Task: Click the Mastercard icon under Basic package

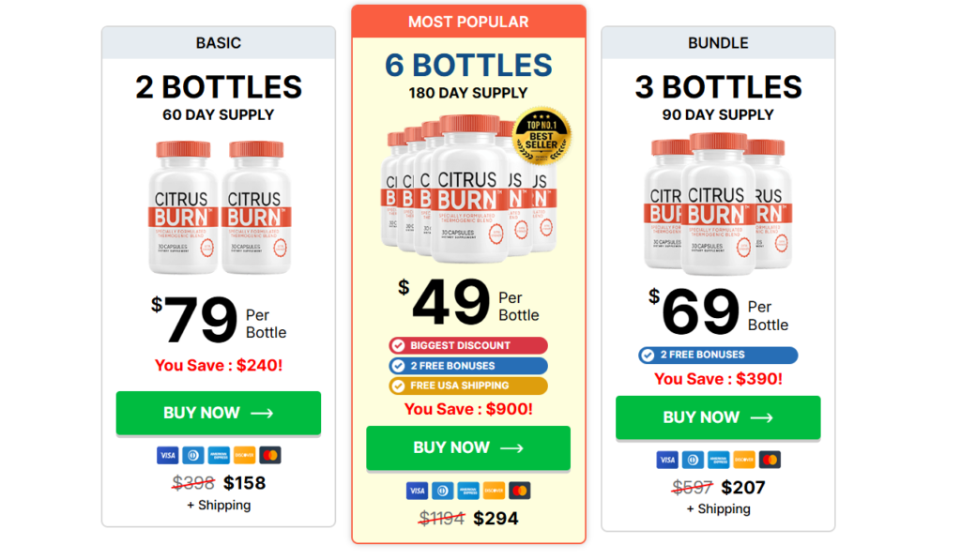Action: pyautogui.click(x=270, y=456)
